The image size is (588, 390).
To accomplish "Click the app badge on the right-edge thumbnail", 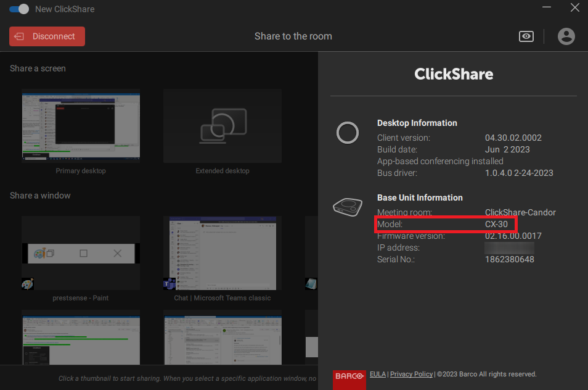I will click(x=311, y=284).
